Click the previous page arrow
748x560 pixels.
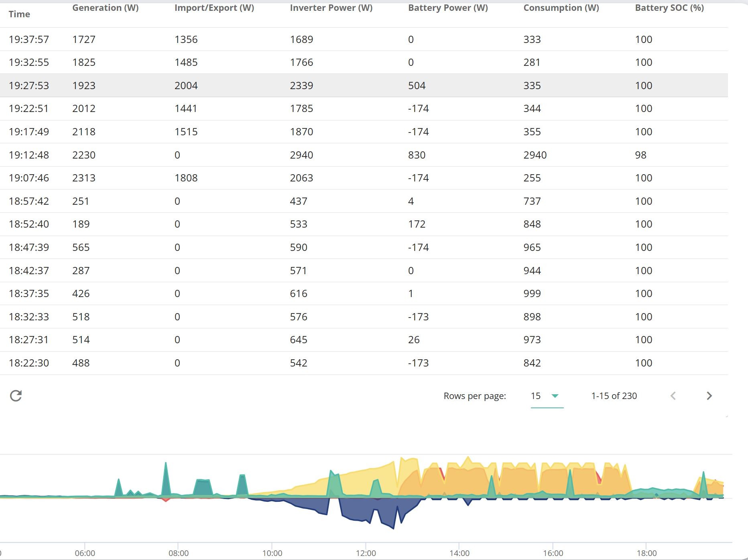(x=673, y=396)
